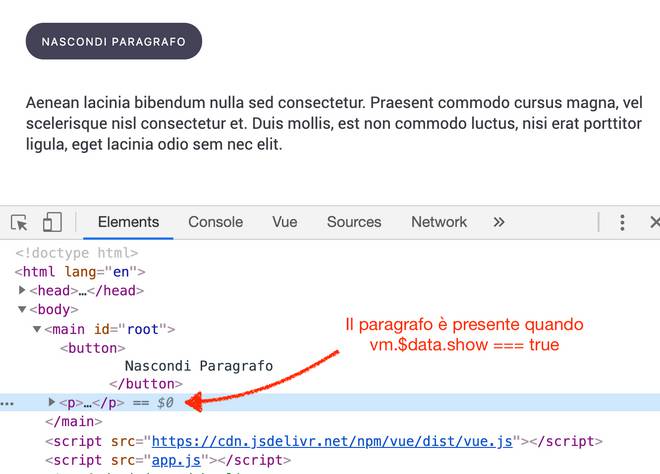660x474 pixels.
Task: Collapse the main#root element node
Action: tap(37, 329)
